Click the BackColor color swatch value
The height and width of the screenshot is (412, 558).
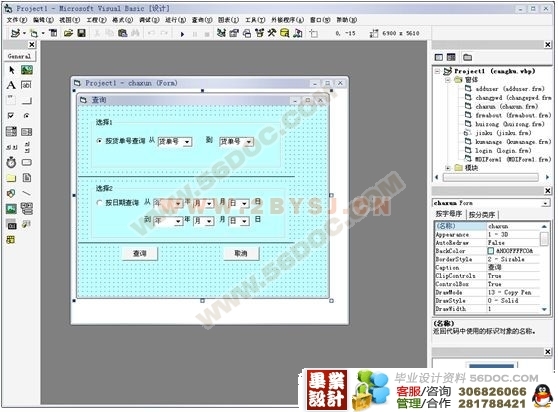click(x=491, y=251)
